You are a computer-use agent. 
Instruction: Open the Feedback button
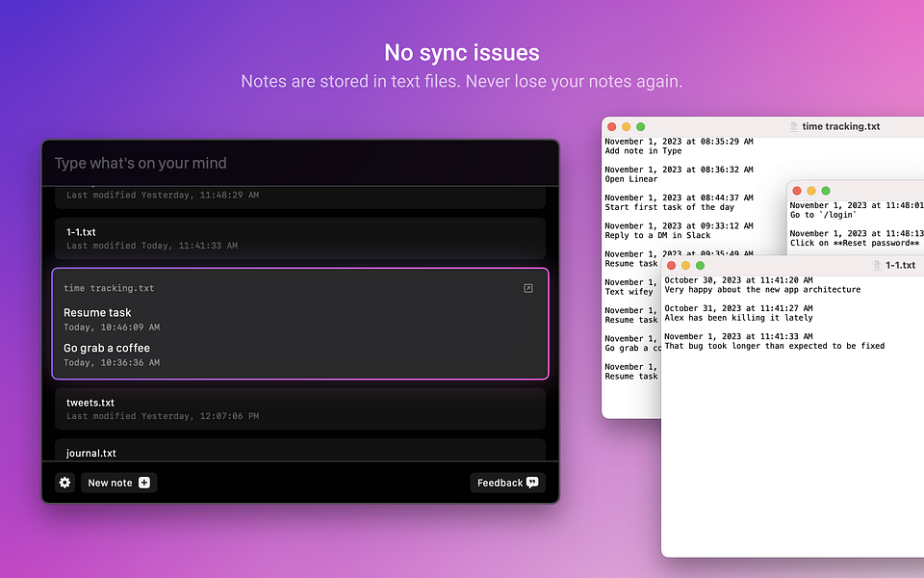507,483
